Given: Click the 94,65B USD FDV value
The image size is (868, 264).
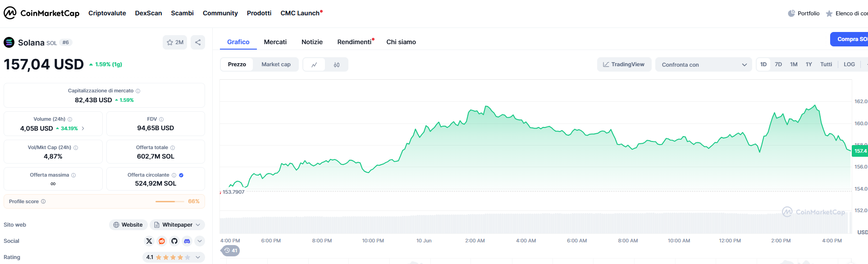Looking at the screenshot, I should pos(155,128).
